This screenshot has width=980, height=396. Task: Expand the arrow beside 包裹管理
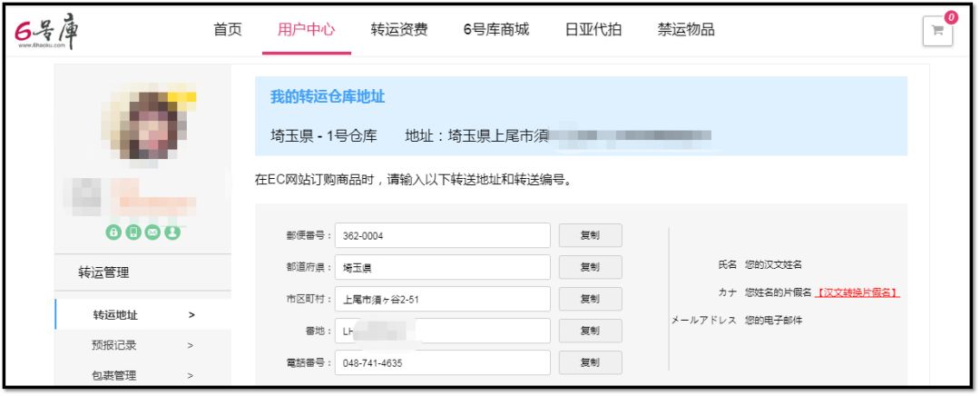190,375
